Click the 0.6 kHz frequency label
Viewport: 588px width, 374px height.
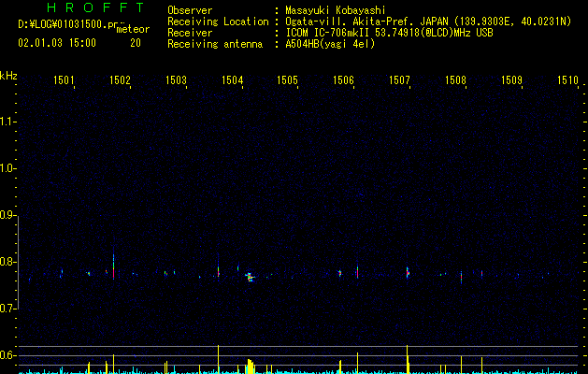click(7, 355)
